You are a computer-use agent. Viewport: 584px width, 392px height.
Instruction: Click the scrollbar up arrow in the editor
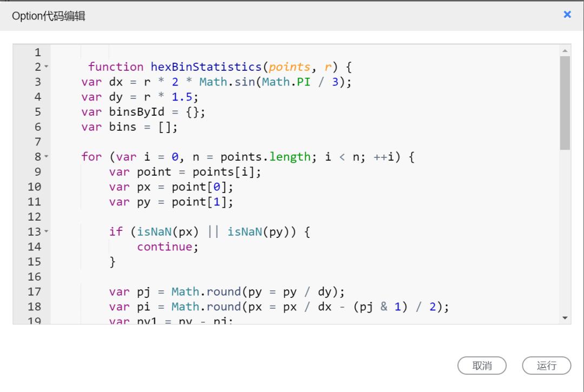point(565,51)
